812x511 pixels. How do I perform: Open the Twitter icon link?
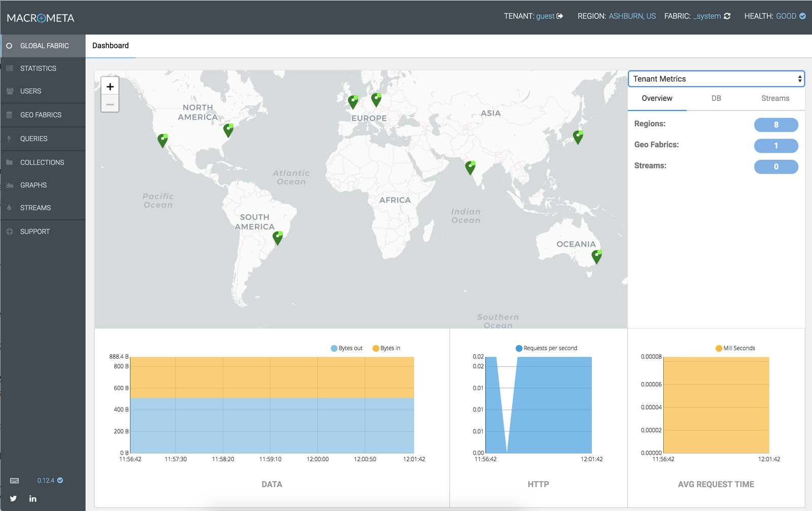(14, 499)
